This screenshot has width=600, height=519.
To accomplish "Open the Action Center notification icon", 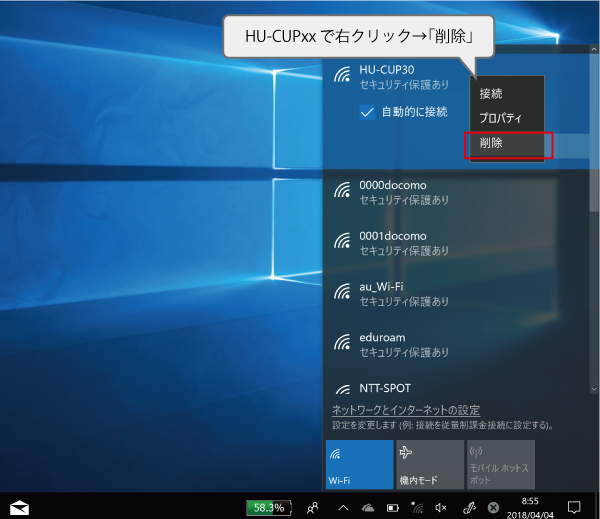I will click(x=574, y=508).
